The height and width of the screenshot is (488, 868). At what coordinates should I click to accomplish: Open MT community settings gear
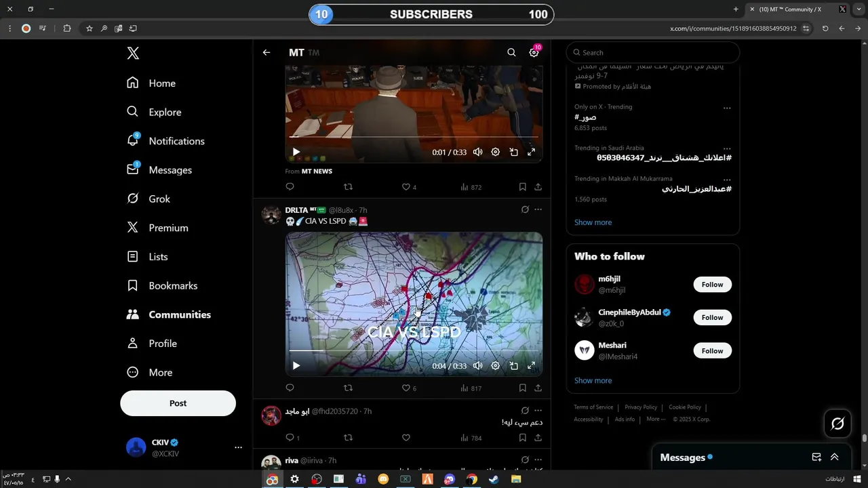(534, 52)
